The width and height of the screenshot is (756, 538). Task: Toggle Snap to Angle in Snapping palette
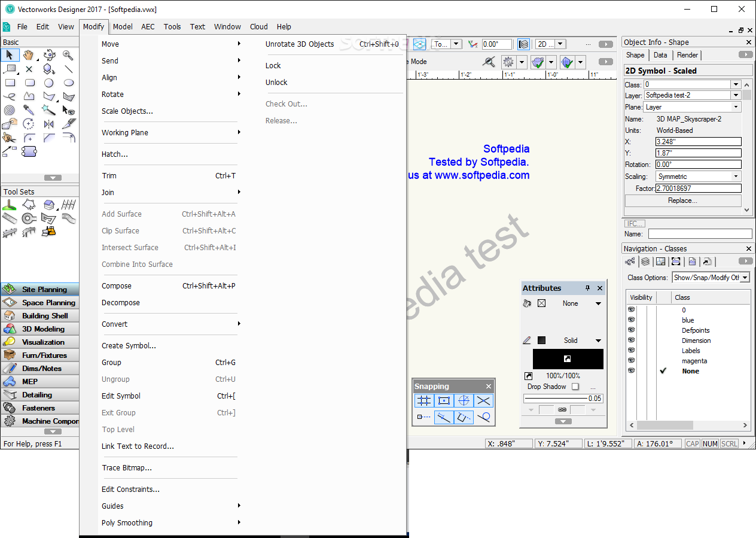point(464,401)
